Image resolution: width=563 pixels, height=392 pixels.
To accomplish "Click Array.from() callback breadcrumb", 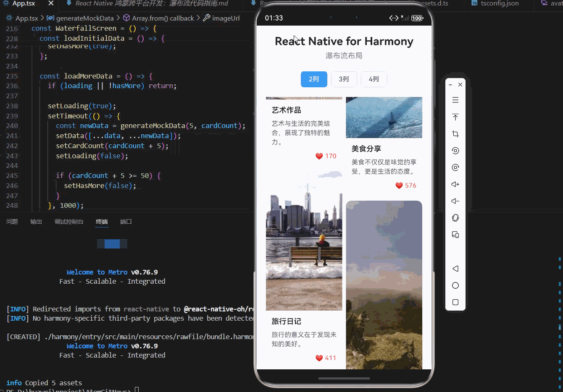I will [163, 18].
